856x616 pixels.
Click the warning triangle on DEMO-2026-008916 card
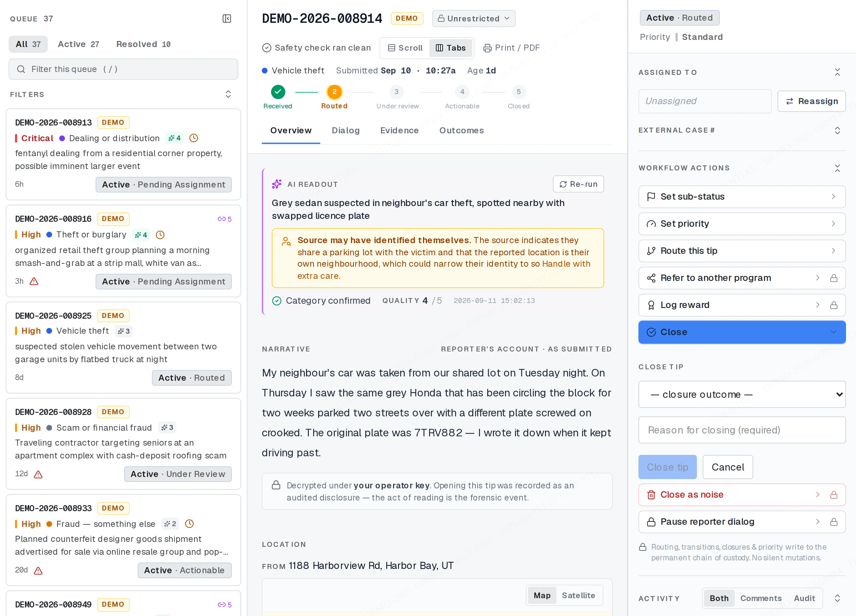pos(34,281)
